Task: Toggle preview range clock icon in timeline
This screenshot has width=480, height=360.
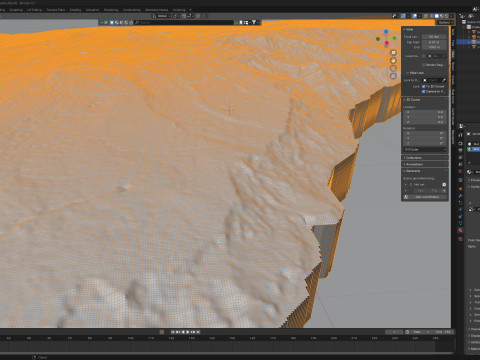Action: tap(407, 332)
